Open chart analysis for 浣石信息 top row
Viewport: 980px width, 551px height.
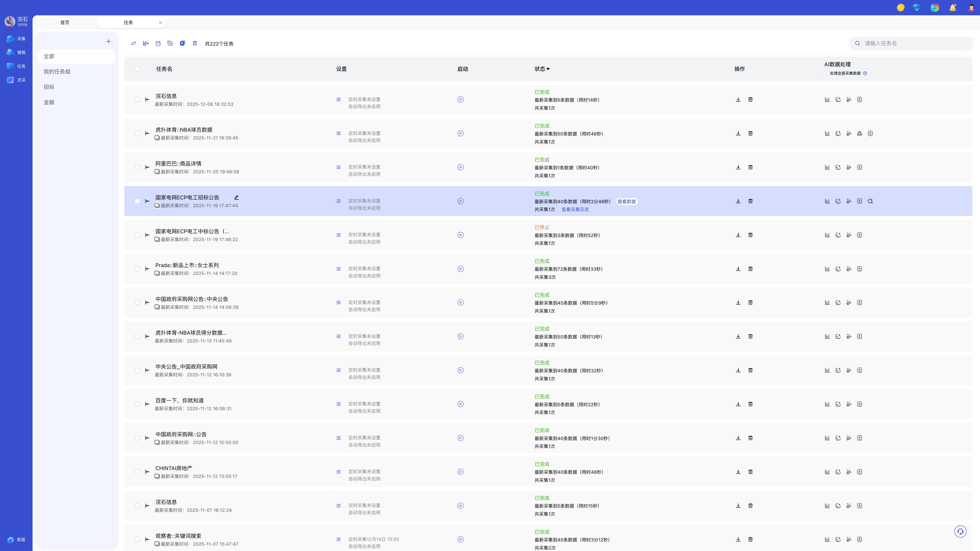coord(827,100)
